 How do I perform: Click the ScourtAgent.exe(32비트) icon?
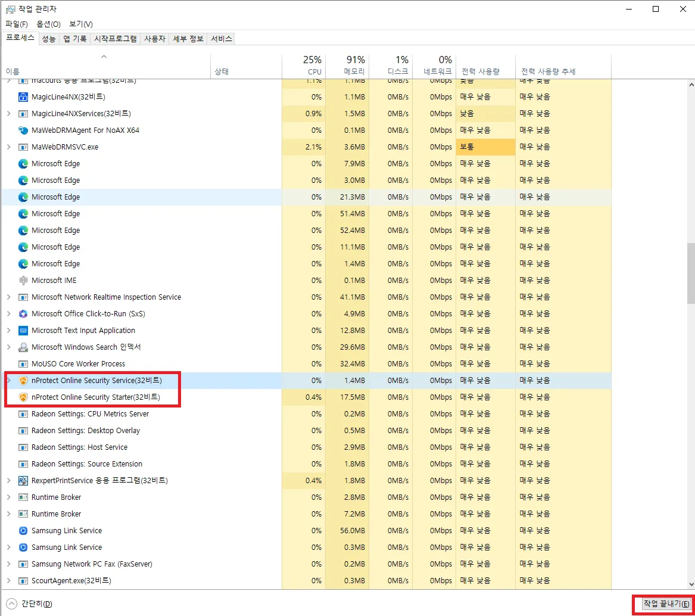click(23, 580)
